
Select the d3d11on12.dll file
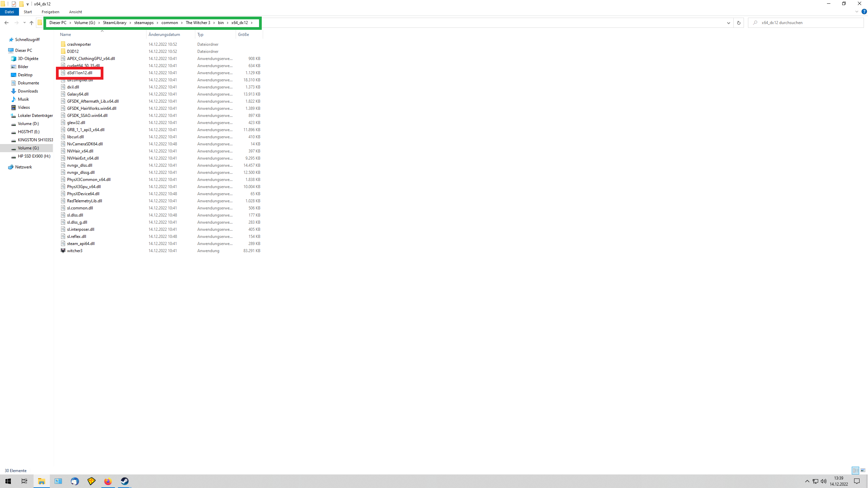(80, 73)
